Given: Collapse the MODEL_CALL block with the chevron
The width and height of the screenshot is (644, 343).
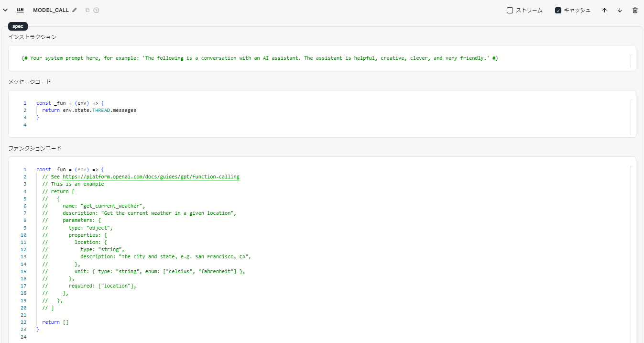Looking at the screenshot, I should (6, 10).
